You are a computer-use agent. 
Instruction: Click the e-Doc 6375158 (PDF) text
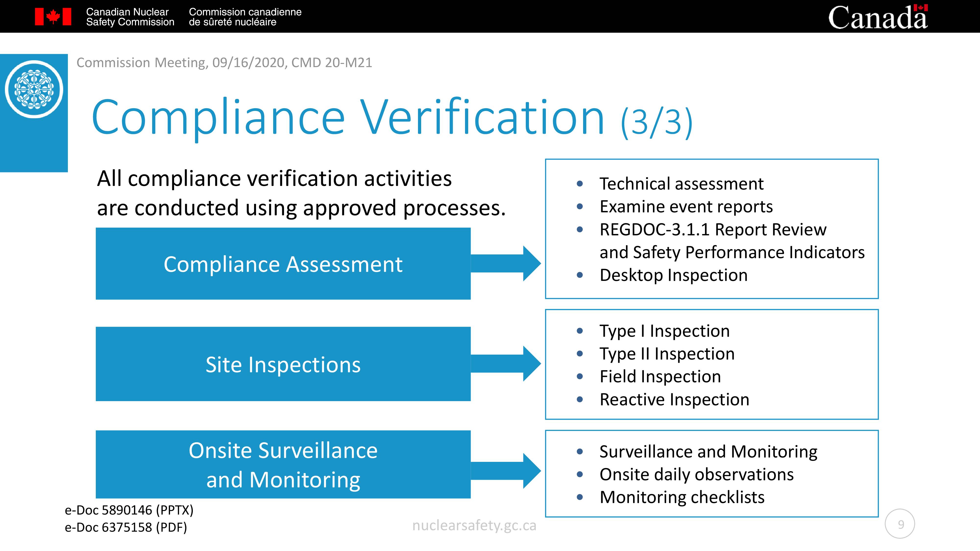[x=126, y=527]
